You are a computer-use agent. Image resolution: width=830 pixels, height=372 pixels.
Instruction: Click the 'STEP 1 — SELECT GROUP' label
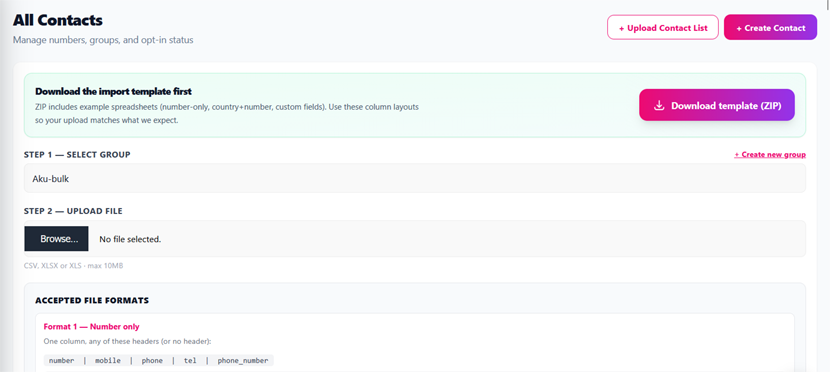click(77, 155)
